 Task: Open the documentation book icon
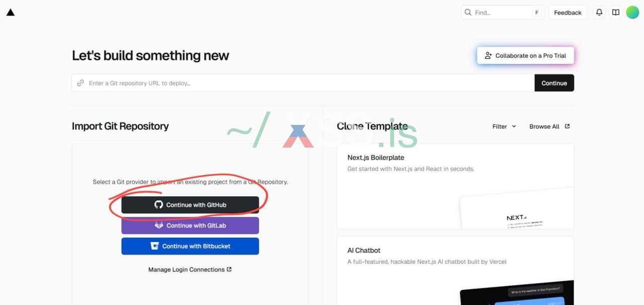coord(615,13)
